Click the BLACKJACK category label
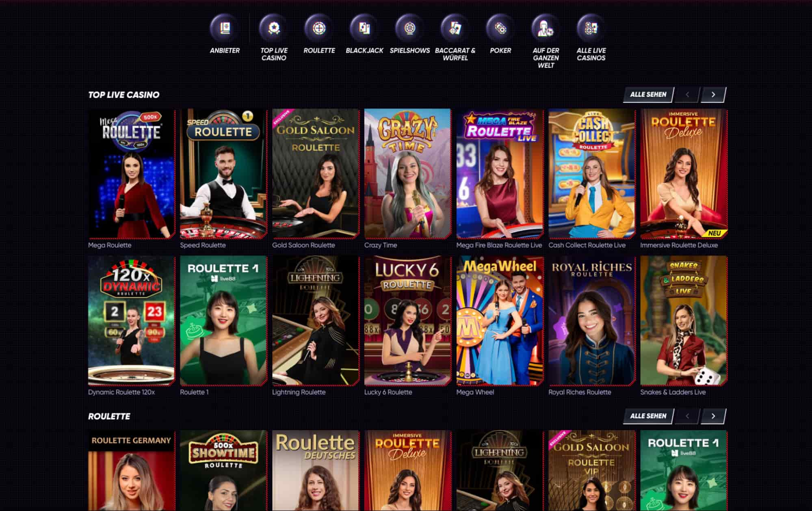 364,50
